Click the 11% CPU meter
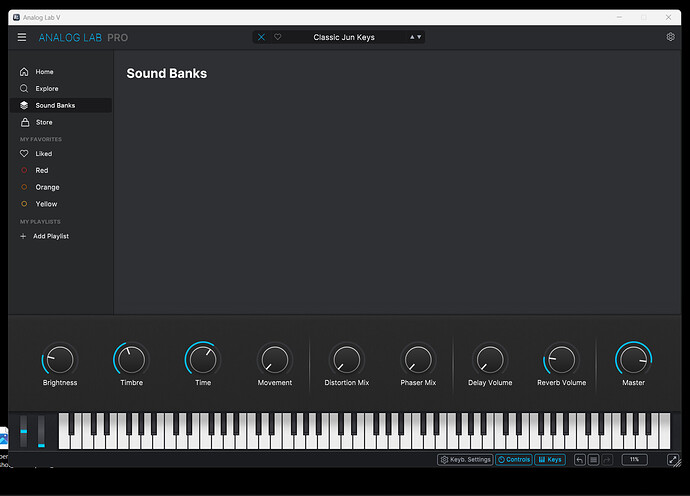The width and height of the screenshot is (690, 496). coord(634,459)
